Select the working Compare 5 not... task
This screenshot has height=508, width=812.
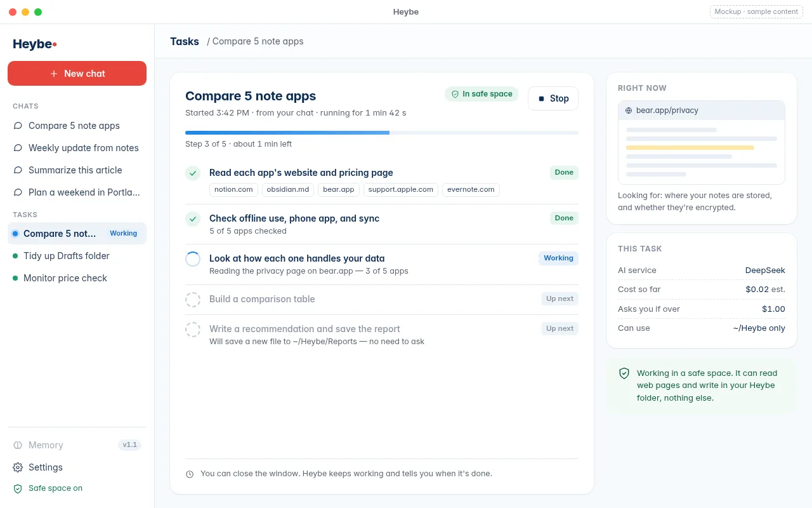77,234
